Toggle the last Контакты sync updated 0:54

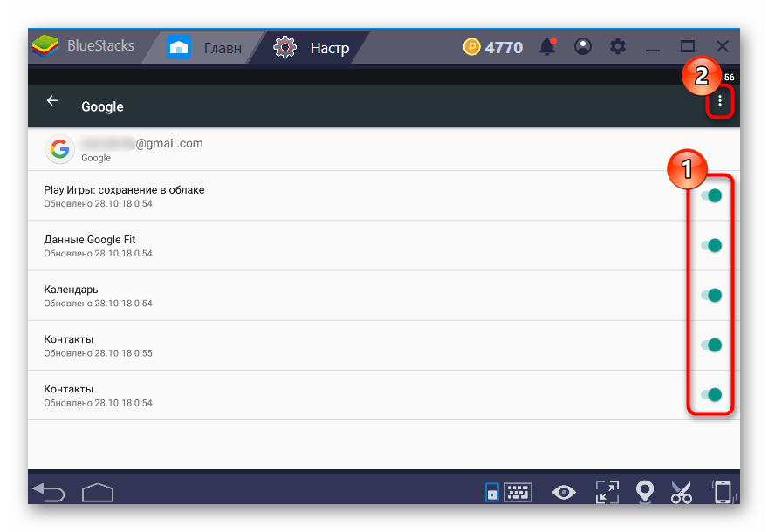[x=711, y=394]
